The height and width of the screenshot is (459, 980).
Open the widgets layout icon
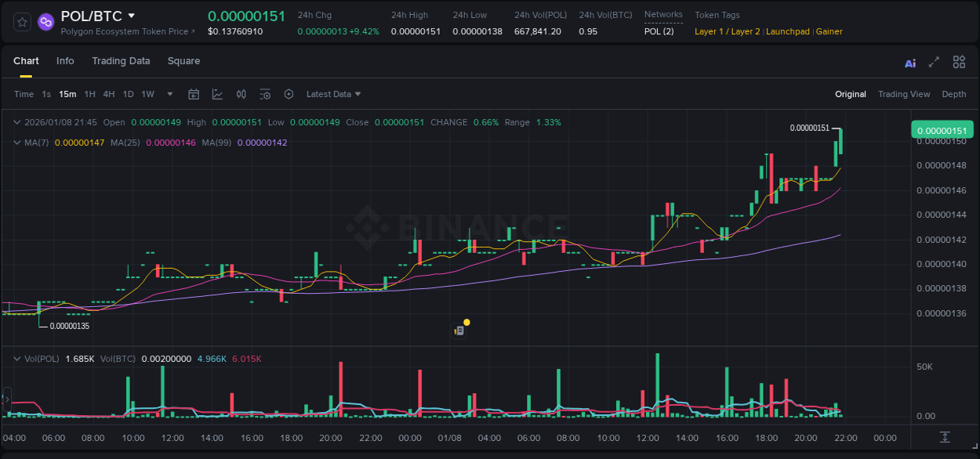point(958,61)
